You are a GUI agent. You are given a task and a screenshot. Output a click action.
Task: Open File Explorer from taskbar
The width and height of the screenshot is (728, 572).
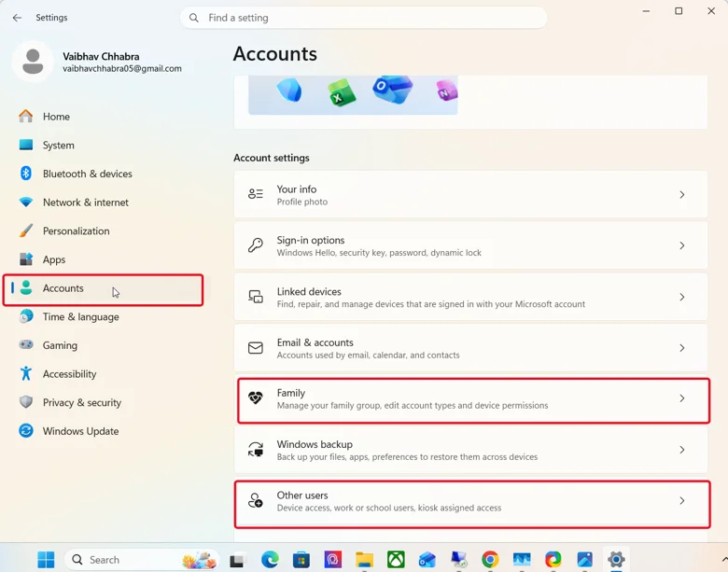tap(364, 560)
